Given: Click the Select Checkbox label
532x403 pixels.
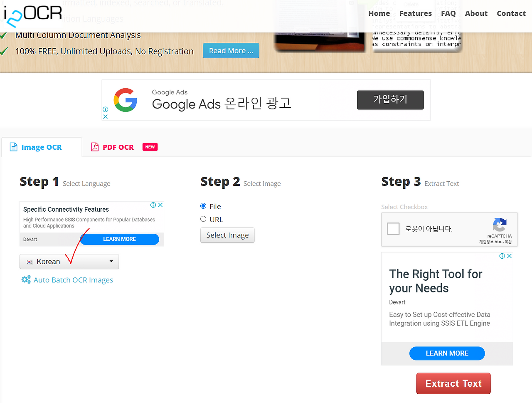Looking at the screenshot, I should pyautogui.click(x=404, y=207).
